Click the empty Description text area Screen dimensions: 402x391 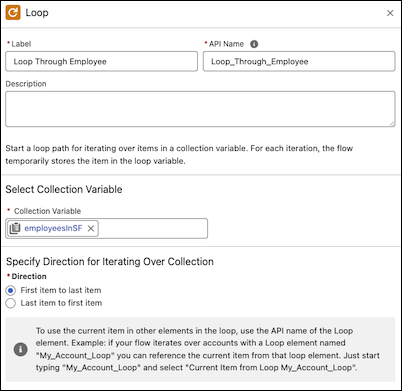click(x=200, y=109)
